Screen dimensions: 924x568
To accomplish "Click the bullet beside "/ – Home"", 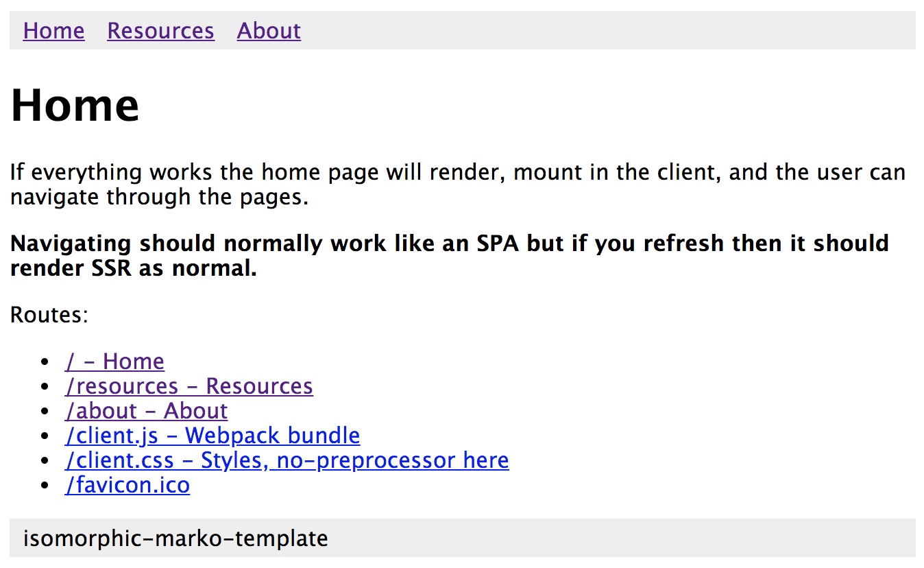I will coord(46,362).
